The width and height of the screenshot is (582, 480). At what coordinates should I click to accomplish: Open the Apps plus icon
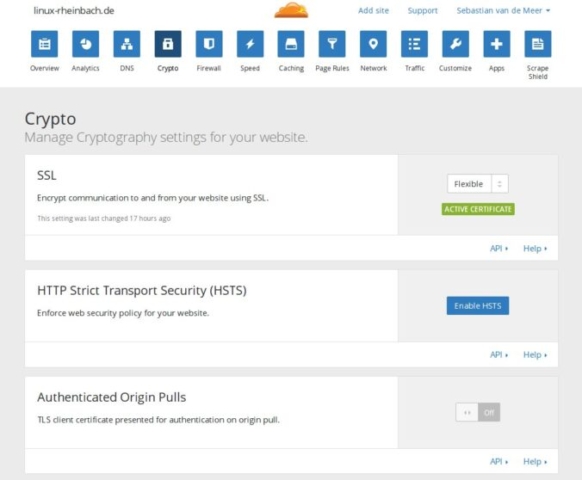coord(497,44)
